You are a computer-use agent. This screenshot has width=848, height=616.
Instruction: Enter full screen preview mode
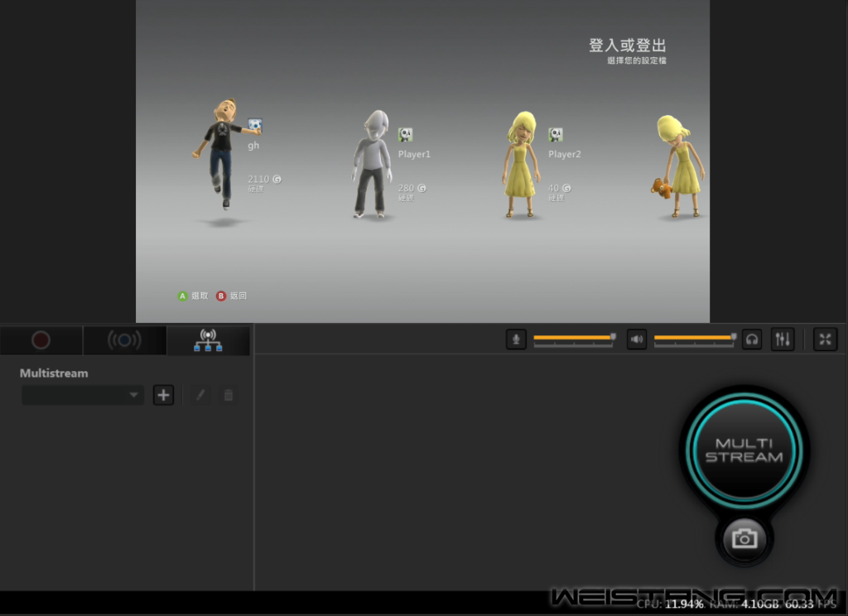tap(826, 339)
